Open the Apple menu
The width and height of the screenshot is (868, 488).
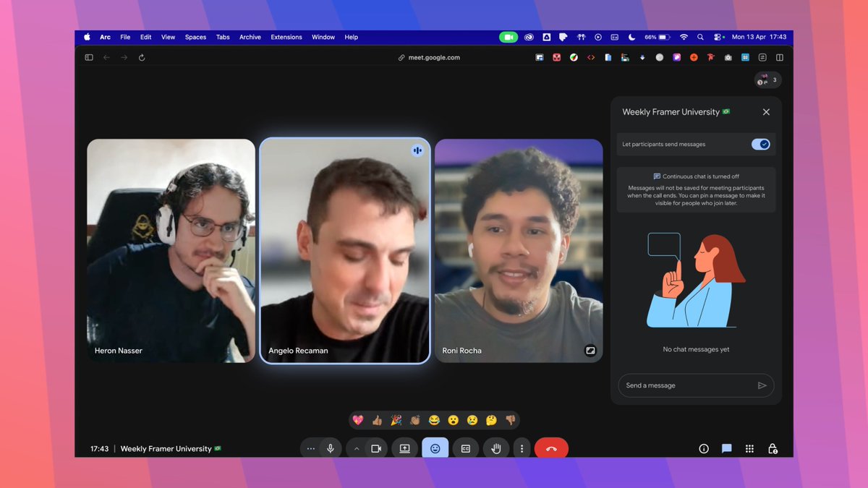click(x=88, y=37)
